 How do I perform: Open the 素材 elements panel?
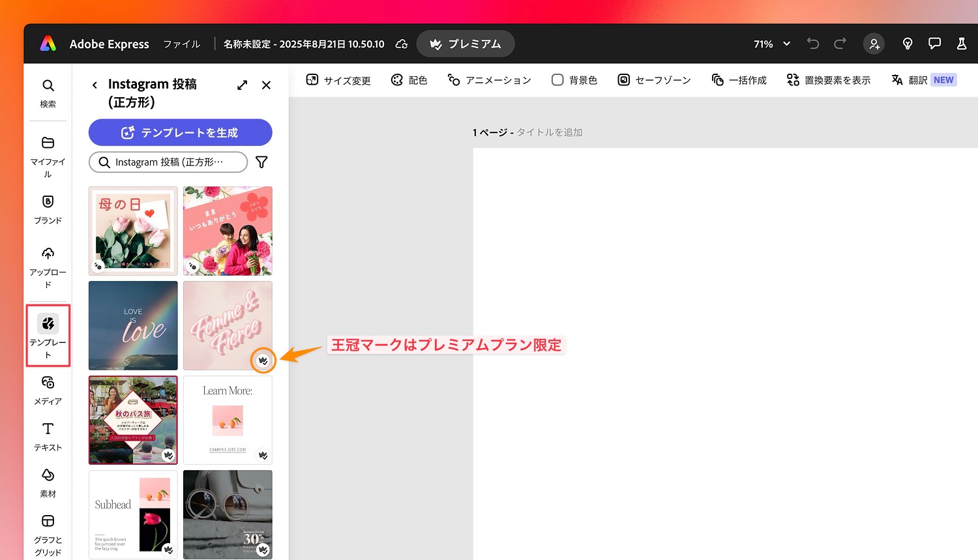(x=48, y=482)
